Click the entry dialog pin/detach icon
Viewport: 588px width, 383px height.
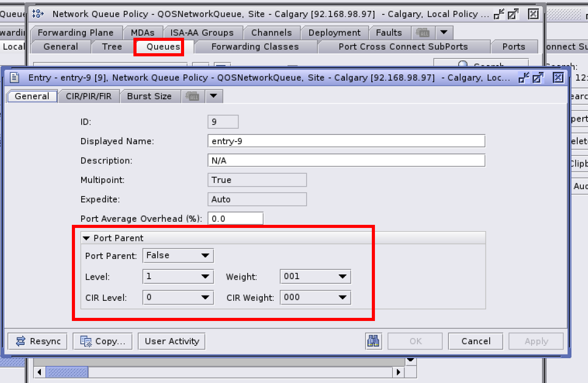pyautogui.click(x=524, y=78)
